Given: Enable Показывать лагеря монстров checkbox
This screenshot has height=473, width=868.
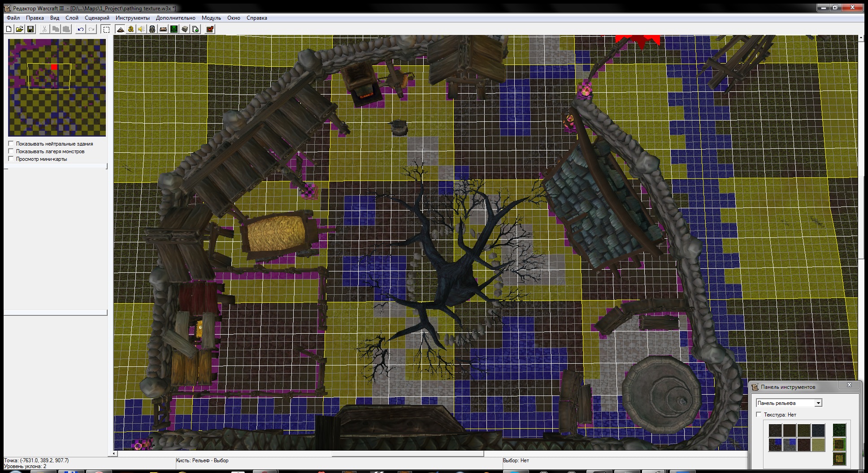Looking at the screenshot, I should coord(11,151).
